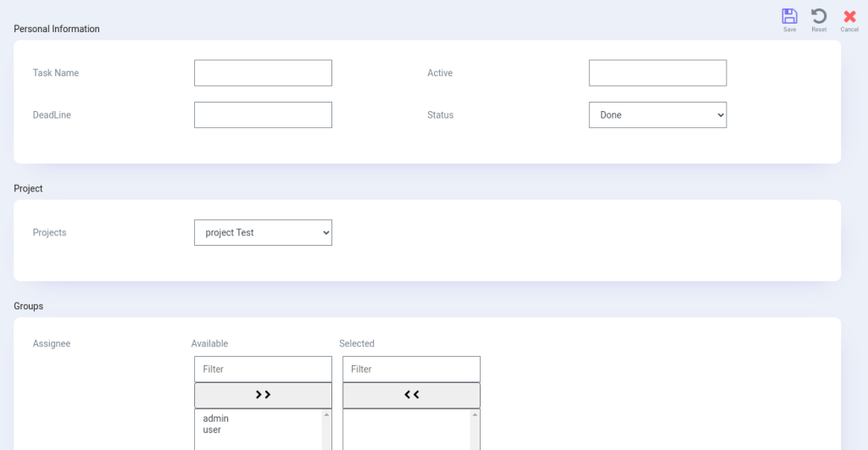The image size is (868, 450).
Task: Select admin in the Available list
Action: pyautogui.click(x=216, y=419)
